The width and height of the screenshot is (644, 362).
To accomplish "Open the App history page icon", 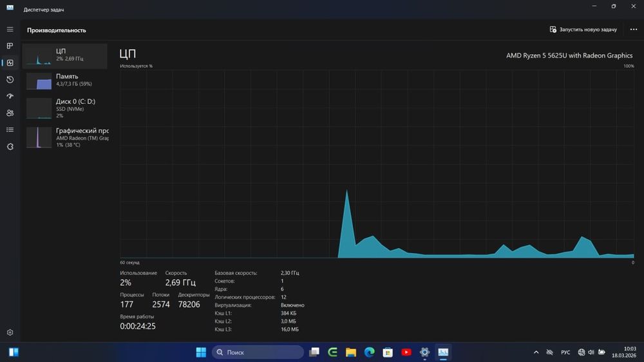I will click(10, 79).
